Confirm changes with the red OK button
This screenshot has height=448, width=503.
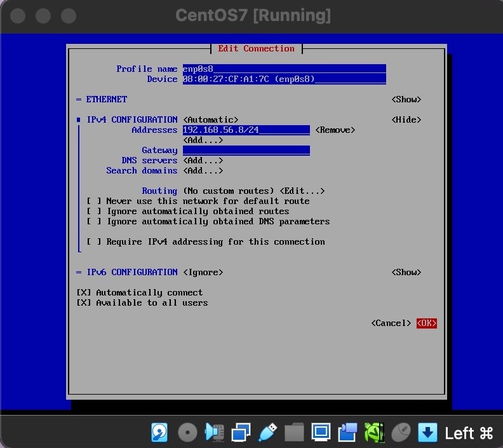pyautogui.click(x=426, y=323)
